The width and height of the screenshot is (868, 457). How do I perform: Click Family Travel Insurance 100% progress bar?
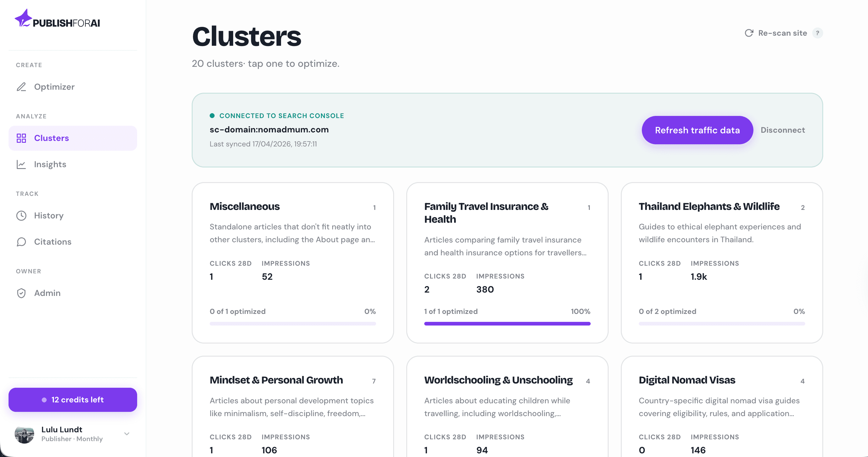click(507, 324)
